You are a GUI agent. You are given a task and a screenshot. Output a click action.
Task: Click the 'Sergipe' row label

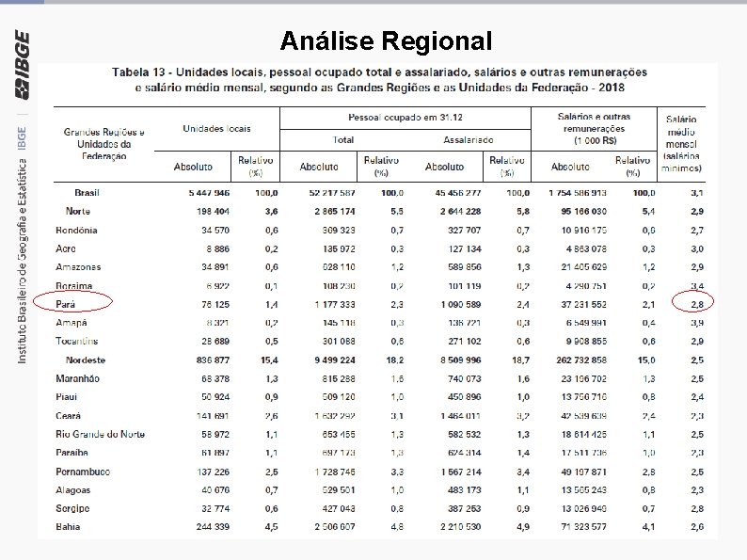[72, 508]
